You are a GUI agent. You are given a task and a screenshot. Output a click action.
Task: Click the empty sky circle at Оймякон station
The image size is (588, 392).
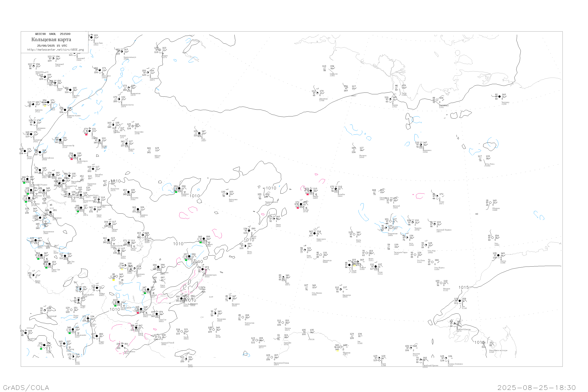pos(490,203)
